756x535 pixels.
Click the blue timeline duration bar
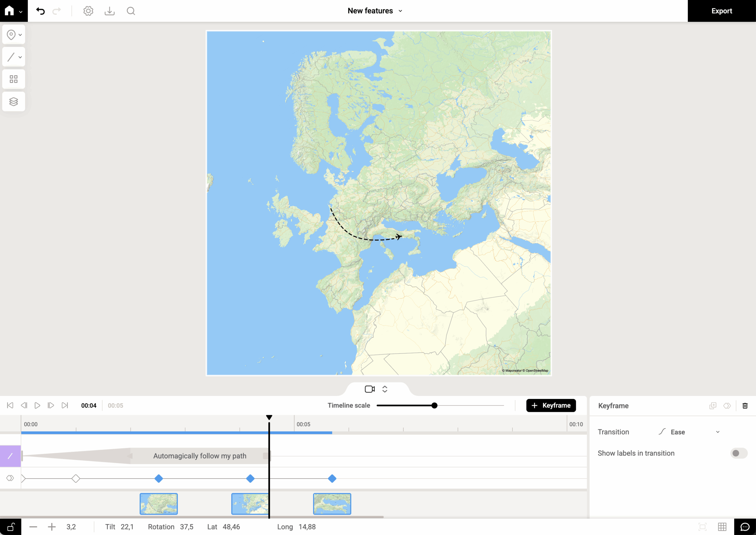177,433
